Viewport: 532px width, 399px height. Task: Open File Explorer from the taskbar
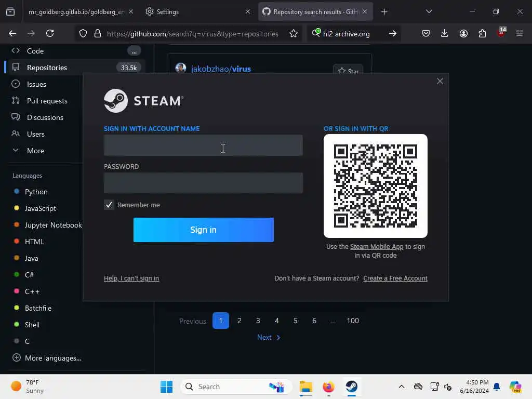(x=305, y=387)
